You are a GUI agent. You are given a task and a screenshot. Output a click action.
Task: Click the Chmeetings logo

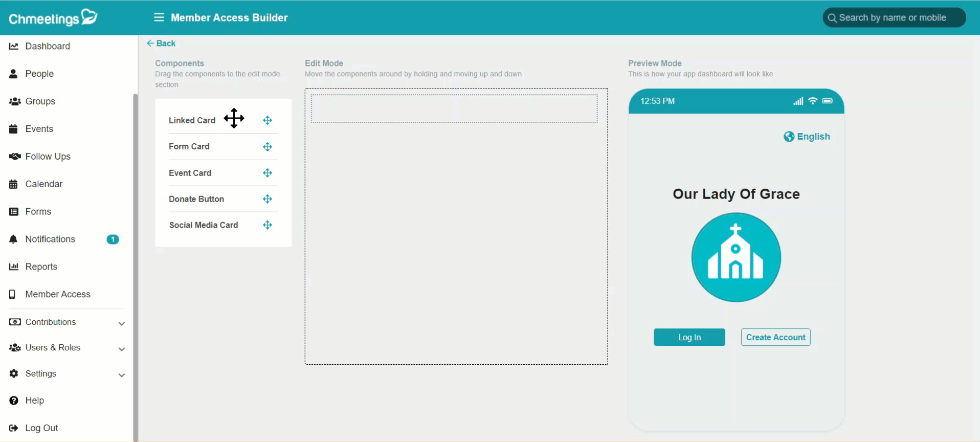click(x=53, y=18)
